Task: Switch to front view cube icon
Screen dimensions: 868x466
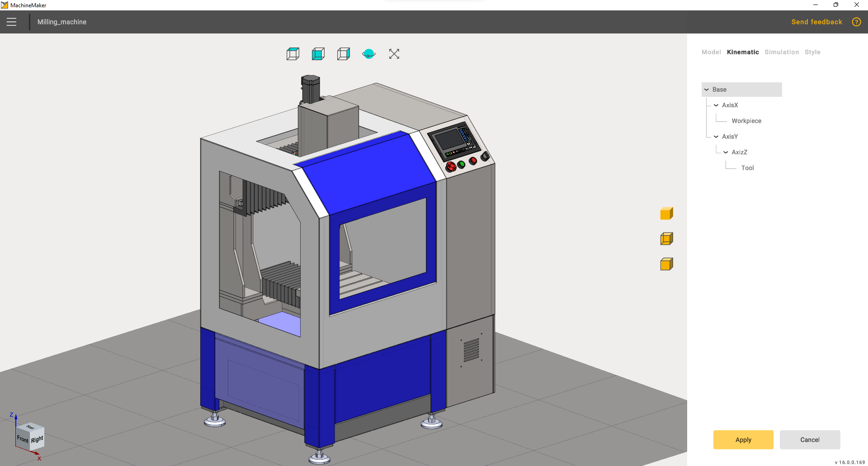Action: click(318, 54)
